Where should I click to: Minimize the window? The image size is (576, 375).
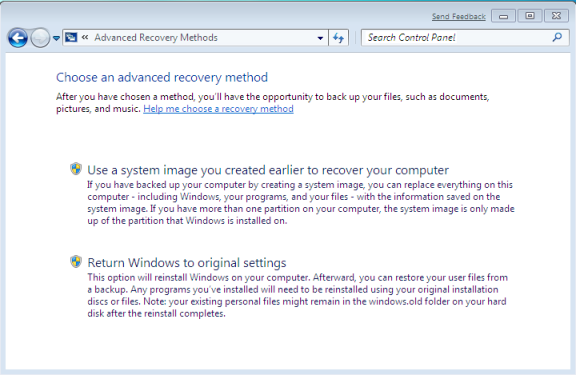click(503, 16)
